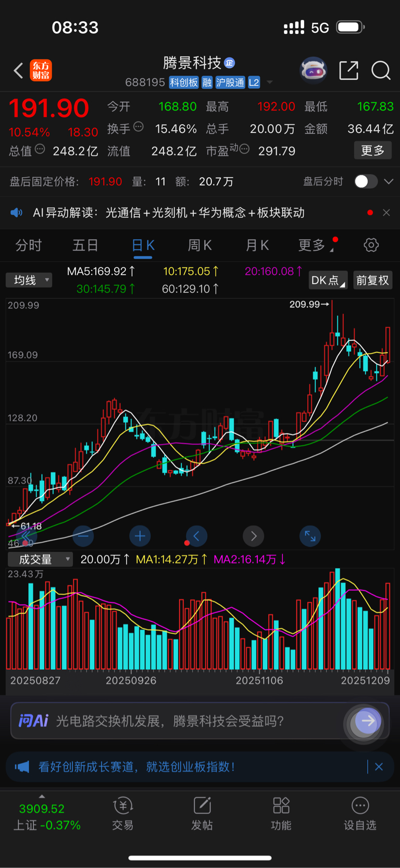Open AI异动解读 news text

click(x=169, y=213)
